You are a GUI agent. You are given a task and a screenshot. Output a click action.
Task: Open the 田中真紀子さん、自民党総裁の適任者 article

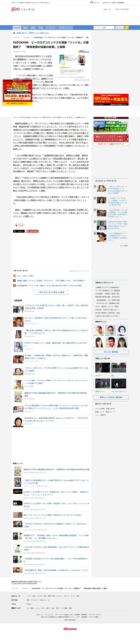point(56,419)
